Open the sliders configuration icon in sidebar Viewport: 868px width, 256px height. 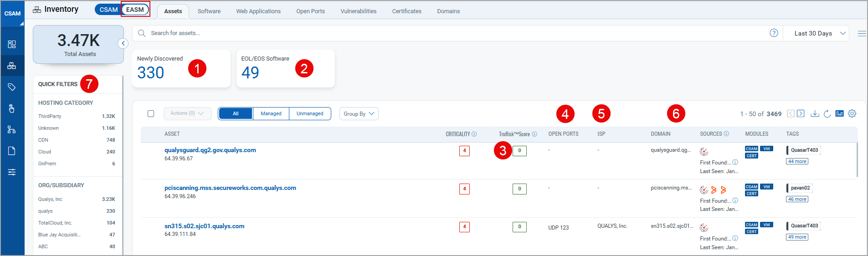tap(12, 172)
